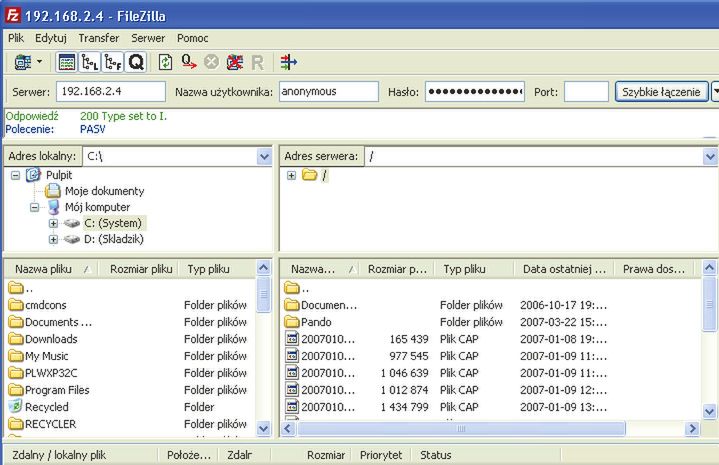Image resolution: width=719 pixels, height=465 pixels.
Task: Open the Szybkie łączenie history dropdown arrow
Action: [715, 92]
